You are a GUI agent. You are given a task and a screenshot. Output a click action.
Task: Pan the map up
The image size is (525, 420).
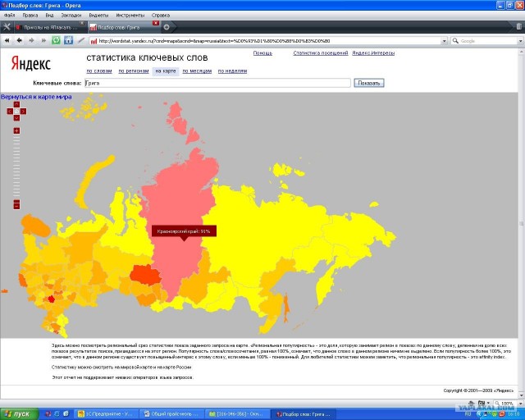point(16,105)
